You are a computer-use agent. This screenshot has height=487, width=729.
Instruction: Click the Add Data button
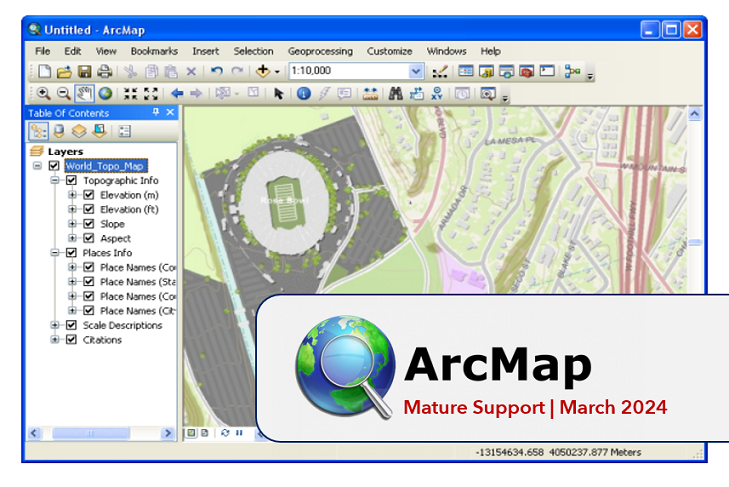click(x=263, y=72)
